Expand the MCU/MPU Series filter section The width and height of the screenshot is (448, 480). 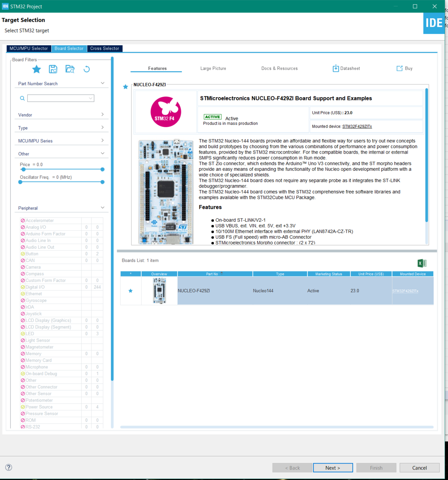coord(61,140)
